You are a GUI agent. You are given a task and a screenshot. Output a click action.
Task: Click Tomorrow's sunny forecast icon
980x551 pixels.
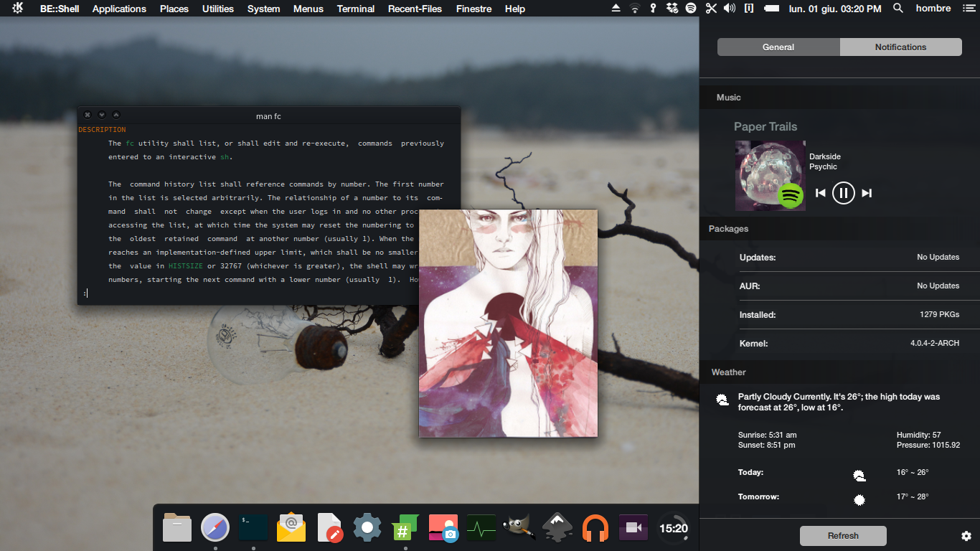tap(859, 499)
